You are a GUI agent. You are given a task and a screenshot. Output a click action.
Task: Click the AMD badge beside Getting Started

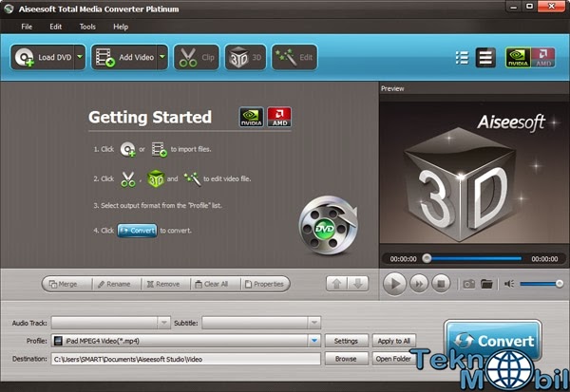(x=279, y=117)
